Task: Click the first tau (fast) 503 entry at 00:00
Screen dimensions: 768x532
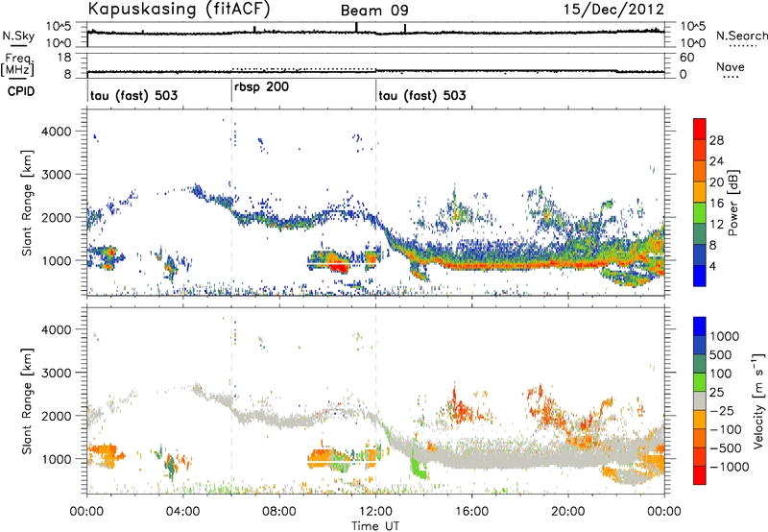Action: (x=133, y=95)
